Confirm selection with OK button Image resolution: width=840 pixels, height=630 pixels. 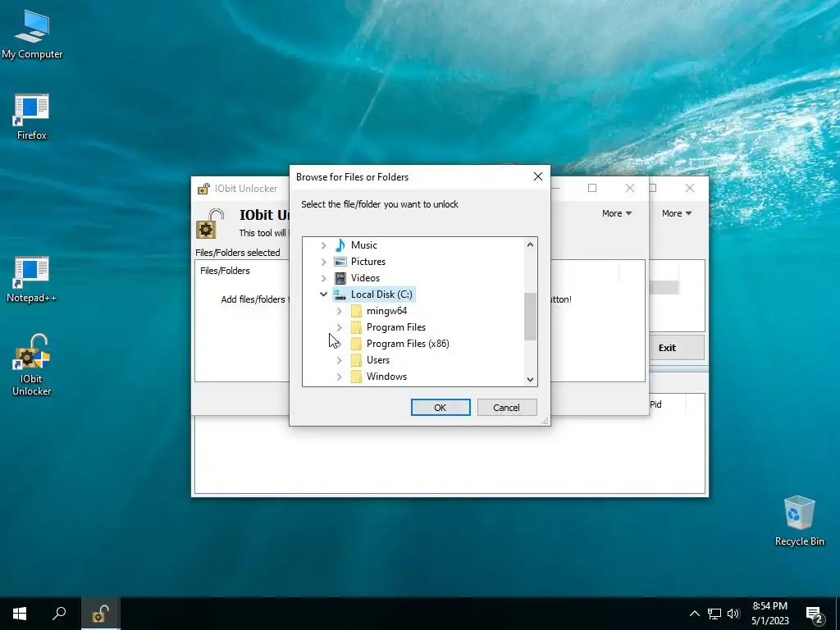point(441,407)
